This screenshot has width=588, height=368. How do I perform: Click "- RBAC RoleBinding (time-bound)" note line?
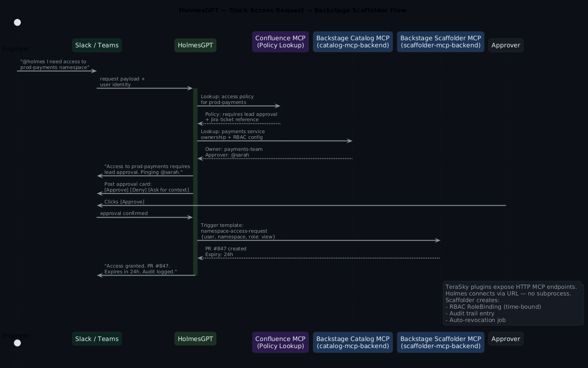[493, 307]
